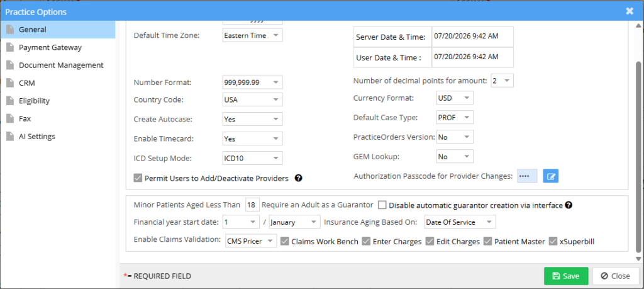Toggle the xSuperbill checkbox

point(553,241)
